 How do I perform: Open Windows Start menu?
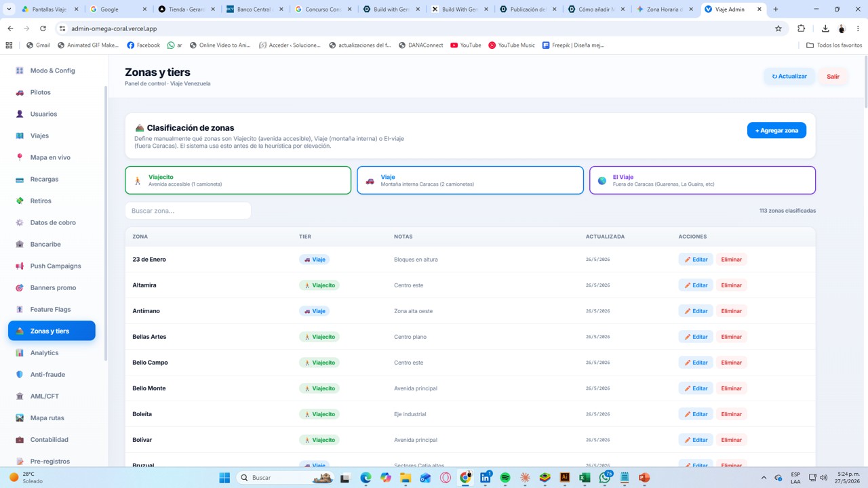coord(224,478)
